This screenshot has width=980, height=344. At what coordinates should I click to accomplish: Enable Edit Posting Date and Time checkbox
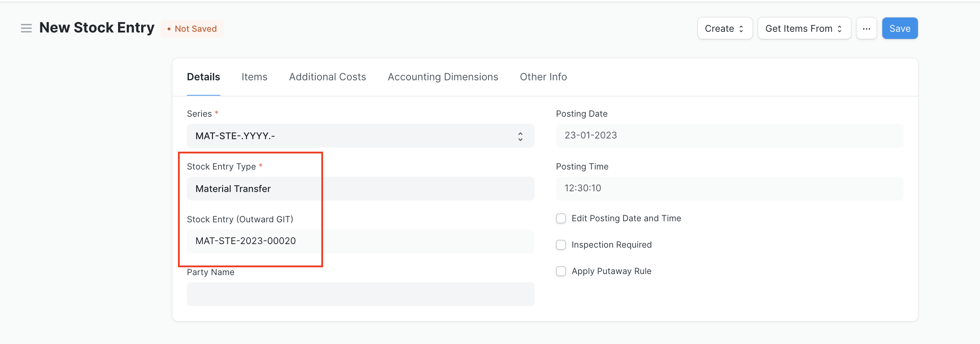click(x=561, y=218)
